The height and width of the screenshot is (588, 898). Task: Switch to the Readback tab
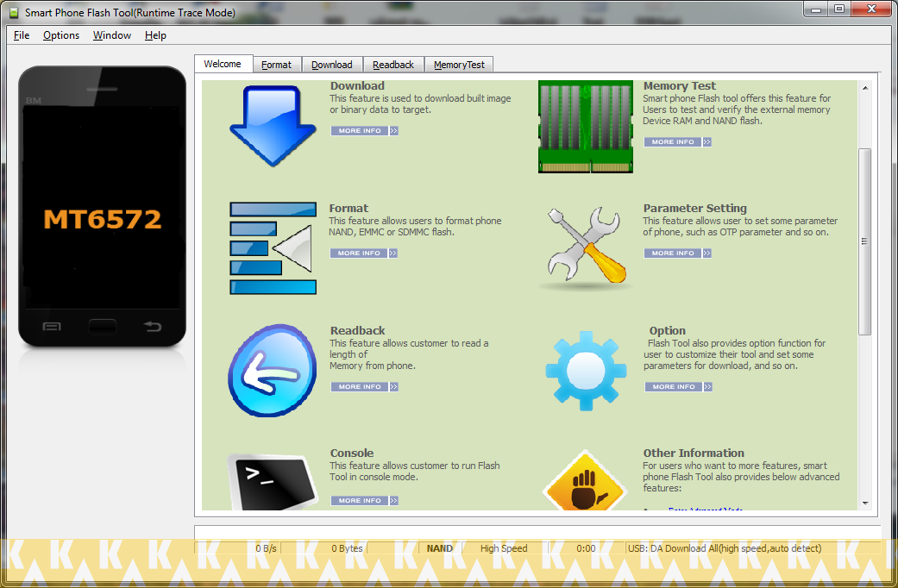393,65
